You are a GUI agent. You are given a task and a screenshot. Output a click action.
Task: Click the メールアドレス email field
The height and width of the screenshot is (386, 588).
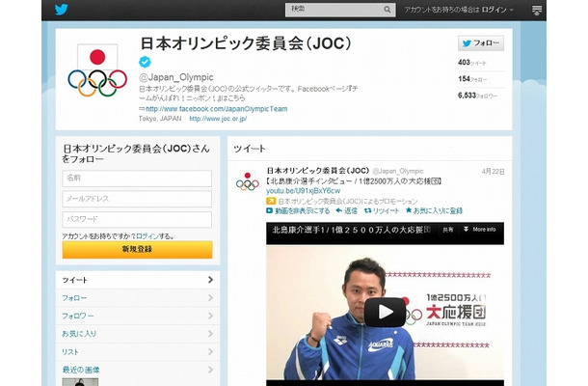pos(137,199)
